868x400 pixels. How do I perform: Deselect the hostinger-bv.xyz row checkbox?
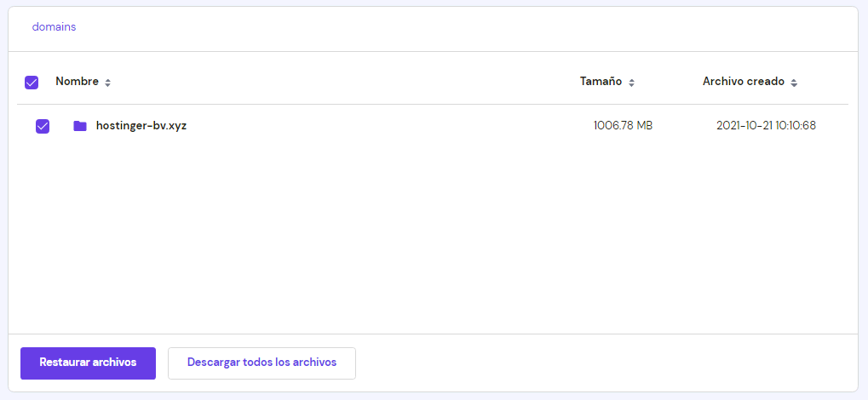pos(43,126)
